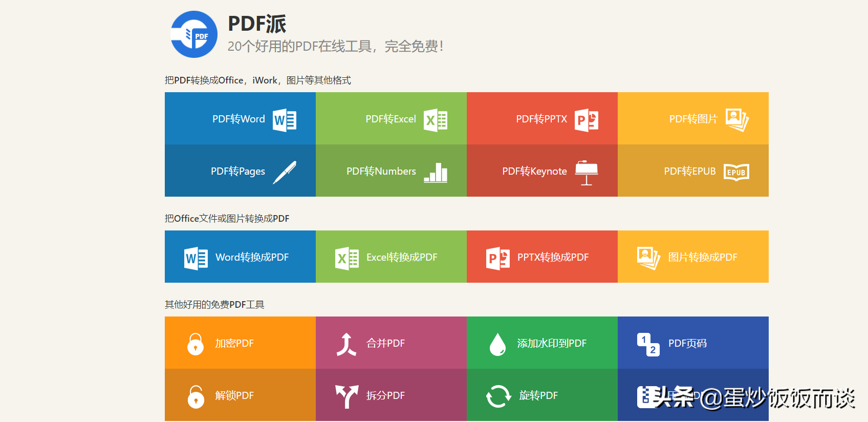Viewport: 868px width, 422px height.
Task: Click the PowerPoint icon beside PPTX转换成PDF
Action: pos(498,259)
